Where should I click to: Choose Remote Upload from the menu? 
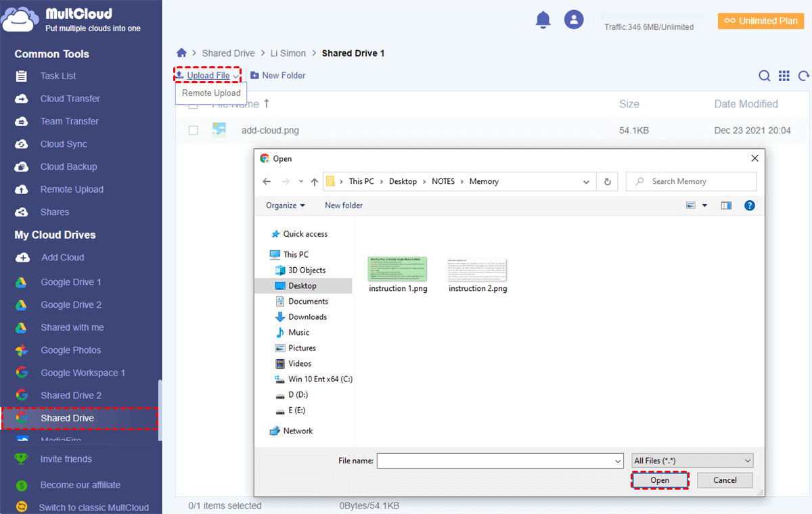[x=210, y=93]
